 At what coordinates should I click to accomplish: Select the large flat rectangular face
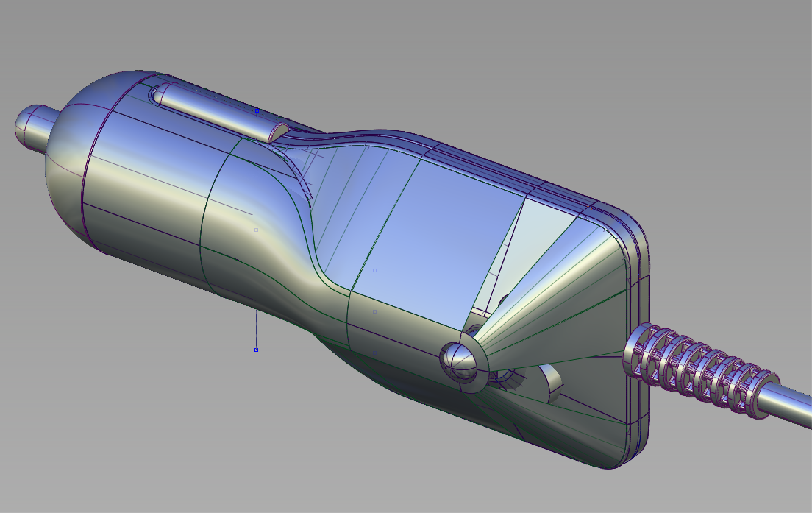(434, 243)
